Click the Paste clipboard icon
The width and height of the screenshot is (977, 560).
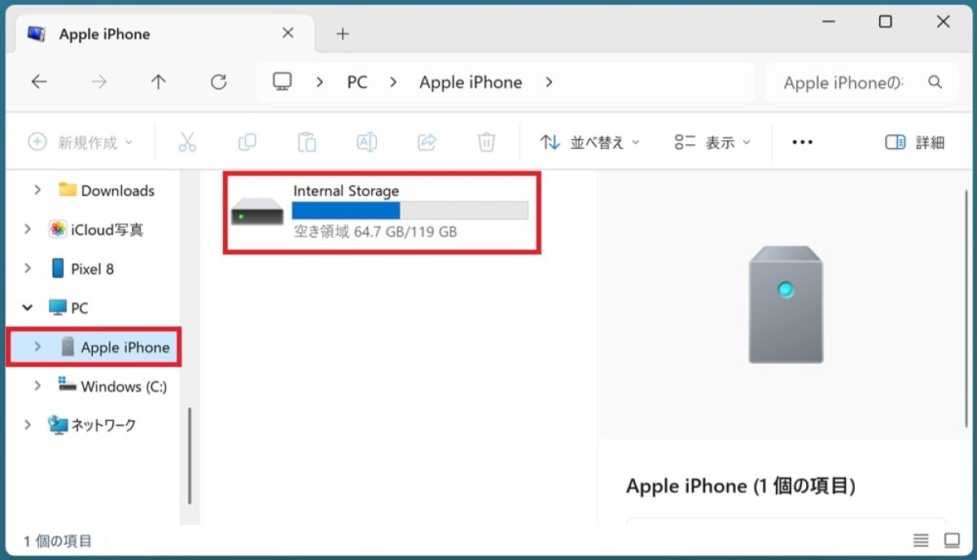point(307,142)
